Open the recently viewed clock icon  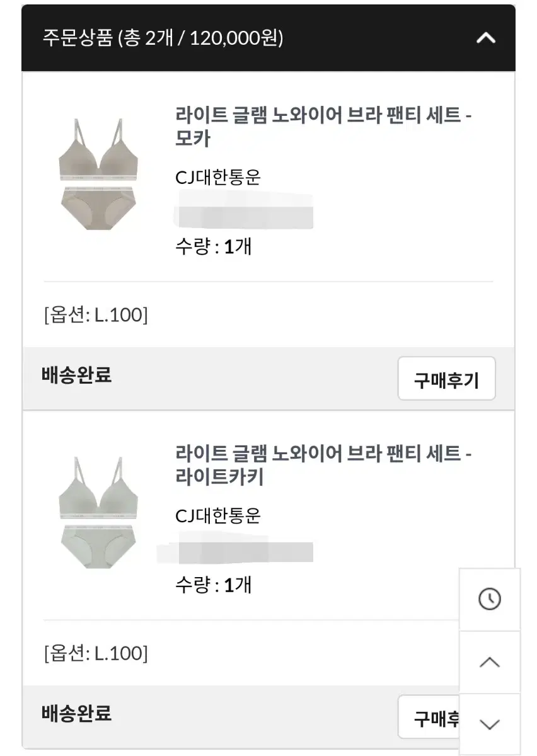pyautogui.click(x=490, y=599)
